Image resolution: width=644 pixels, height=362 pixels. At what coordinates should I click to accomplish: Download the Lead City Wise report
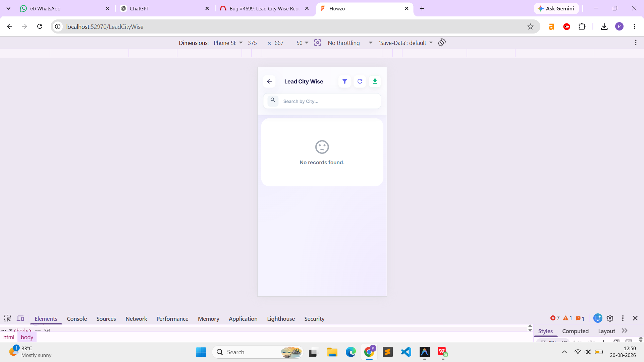[x=375, y=81]
